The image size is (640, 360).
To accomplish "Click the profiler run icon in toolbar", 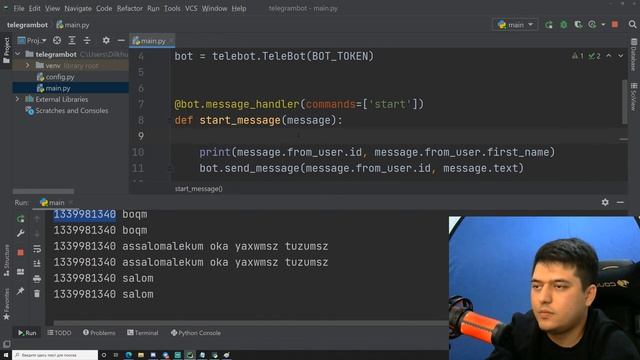I will click(593, 25).
